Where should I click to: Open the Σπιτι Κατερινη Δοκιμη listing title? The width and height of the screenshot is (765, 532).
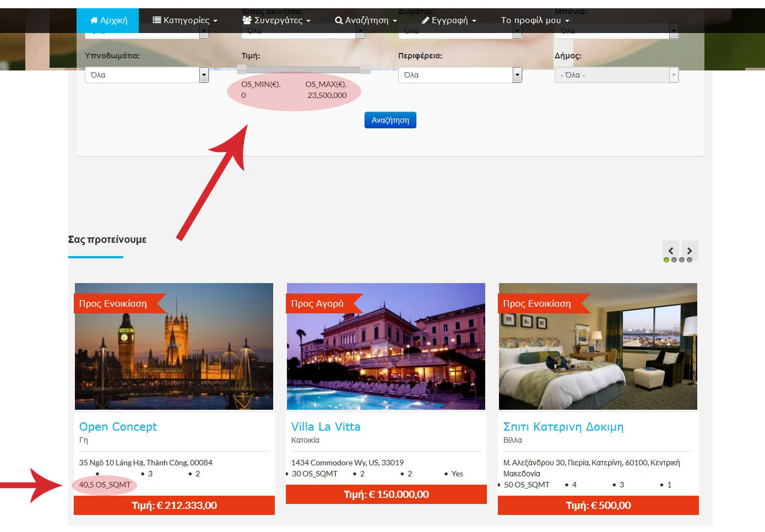click(563, 427)
